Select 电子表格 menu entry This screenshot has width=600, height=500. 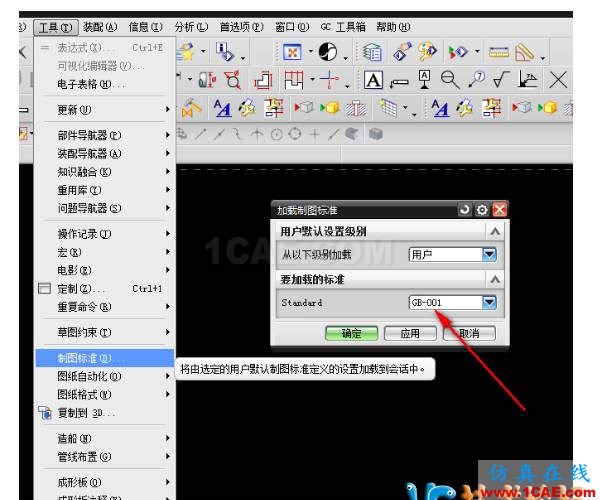104,84
